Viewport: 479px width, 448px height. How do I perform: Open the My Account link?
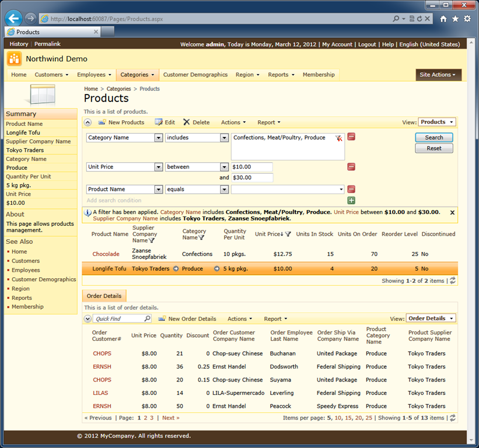(337, 44)
